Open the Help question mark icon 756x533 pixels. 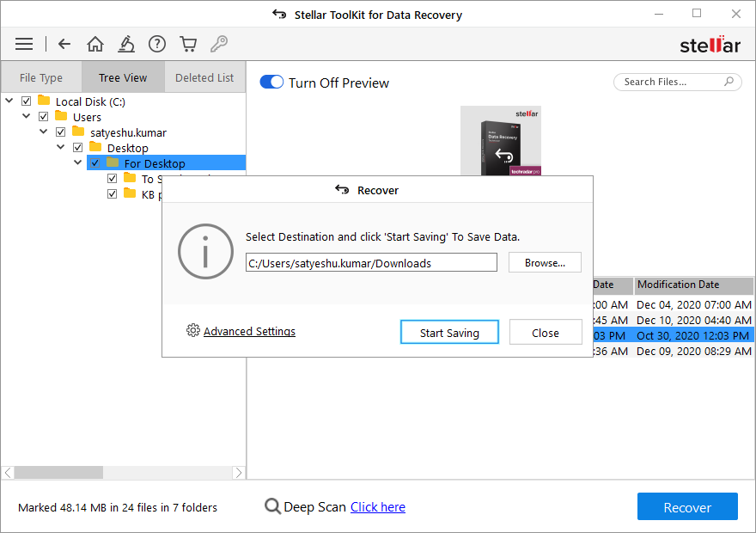pos(156,44)
